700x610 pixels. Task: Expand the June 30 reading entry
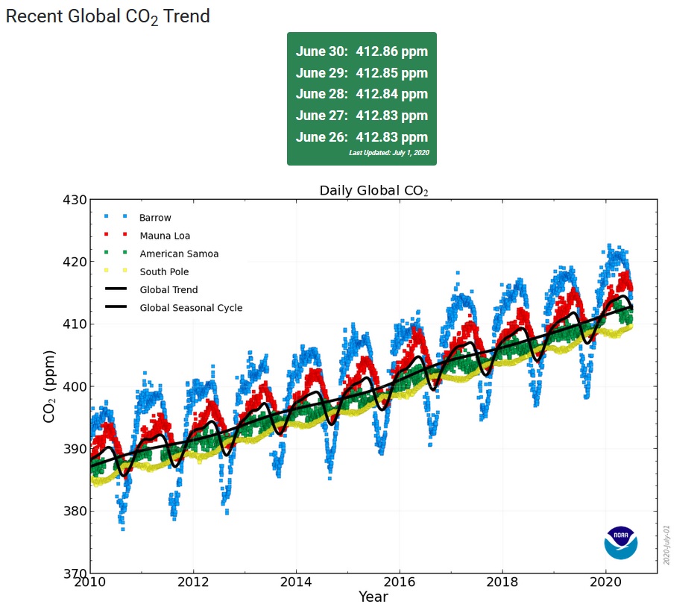pyautogui.click(x=361, y=51)
